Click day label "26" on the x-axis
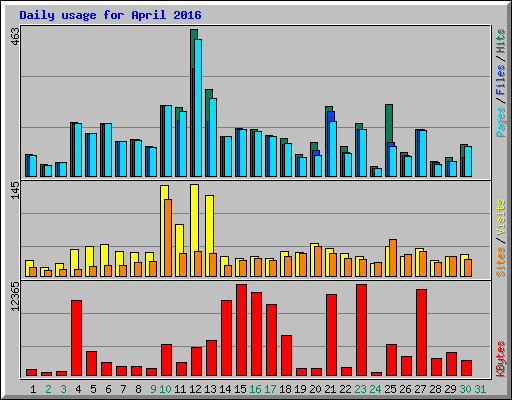This screenshot has width=512, height=400. click(x=405, y=389)
